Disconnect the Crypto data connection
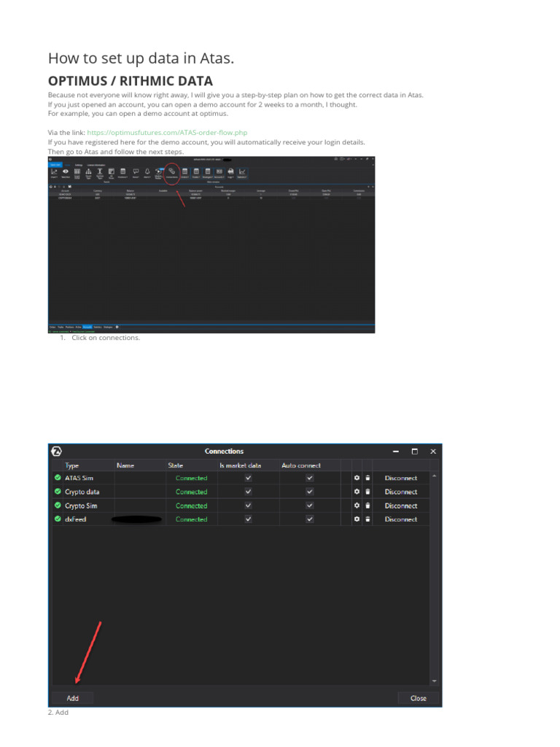The height and width of the screenshot is (747, 560). coord(401,492)
